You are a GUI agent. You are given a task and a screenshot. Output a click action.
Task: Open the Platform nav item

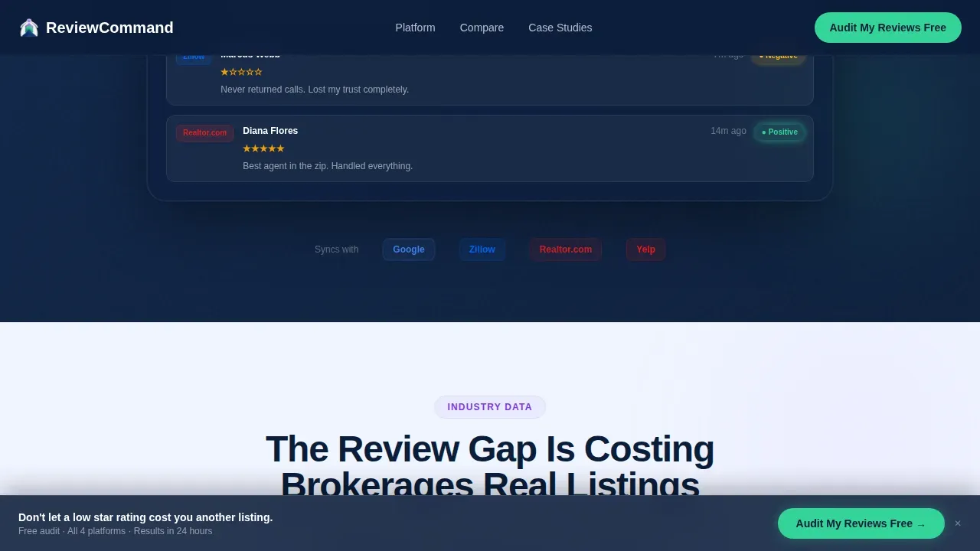pyautogui.click(x=415, y=28)
